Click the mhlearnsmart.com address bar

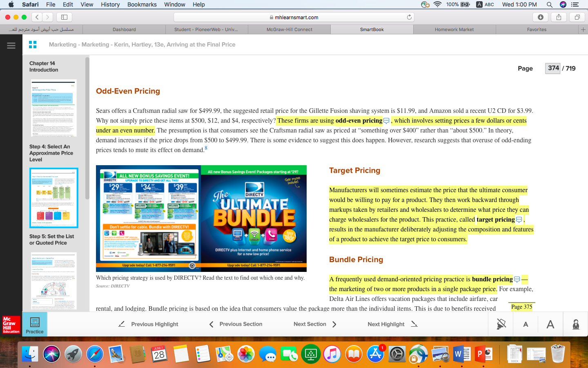point(294,17)
